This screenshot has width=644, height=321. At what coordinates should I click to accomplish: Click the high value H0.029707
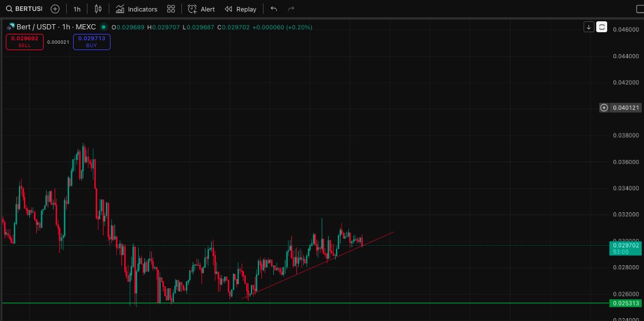click(x=163, y=27)
